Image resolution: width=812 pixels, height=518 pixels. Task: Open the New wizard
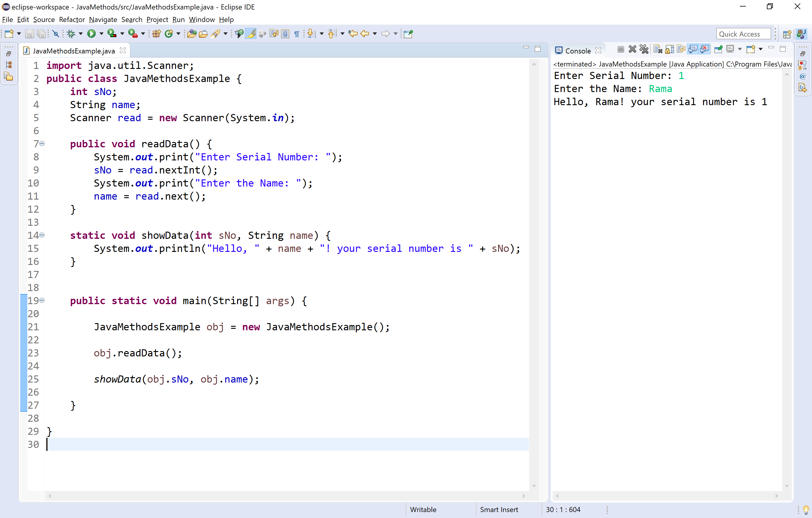(10, 33)
